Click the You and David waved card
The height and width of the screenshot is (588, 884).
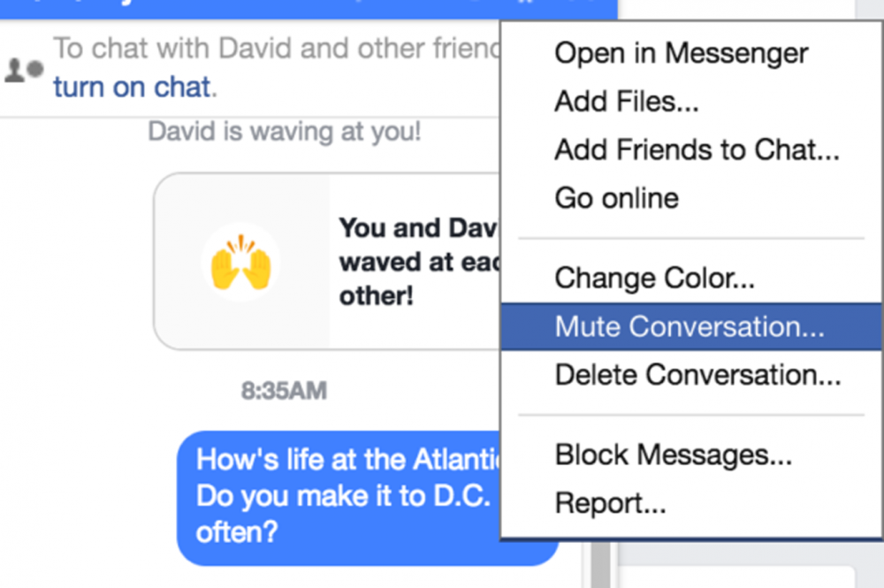pos(327,262)
